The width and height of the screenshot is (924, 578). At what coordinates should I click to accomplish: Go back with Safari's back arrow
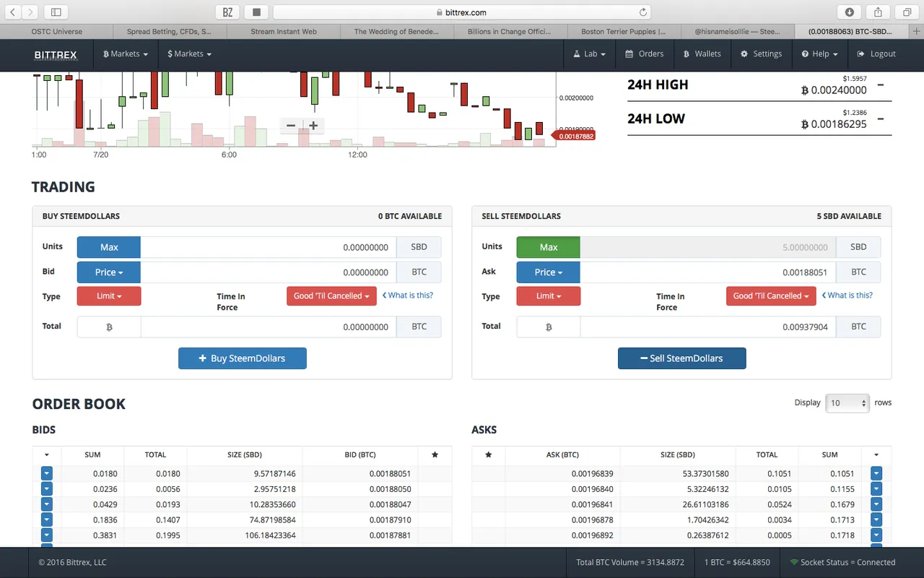tap(12, 12)
